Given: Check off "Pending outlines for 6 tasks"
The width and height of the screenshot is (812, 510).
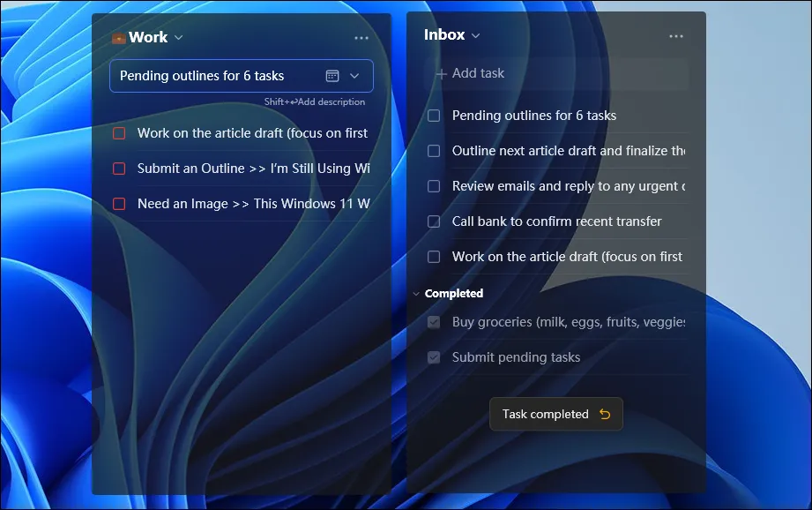Looking at the screenshot, I should 433,116.
